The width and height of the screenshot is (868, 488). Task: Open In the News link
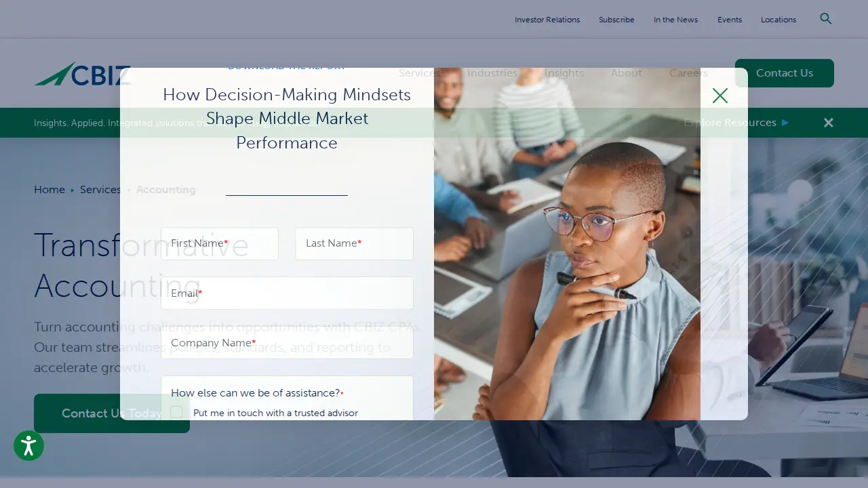tap(675, 20)
